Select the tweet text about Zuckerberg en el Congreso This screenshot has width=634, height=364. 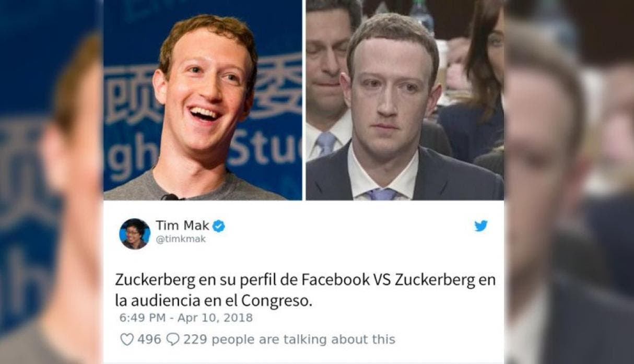[x=305, y=290]
